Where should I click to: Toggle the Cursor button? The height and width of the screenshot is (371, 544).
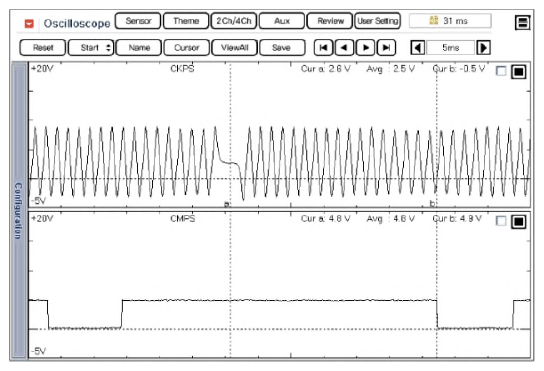187,48
